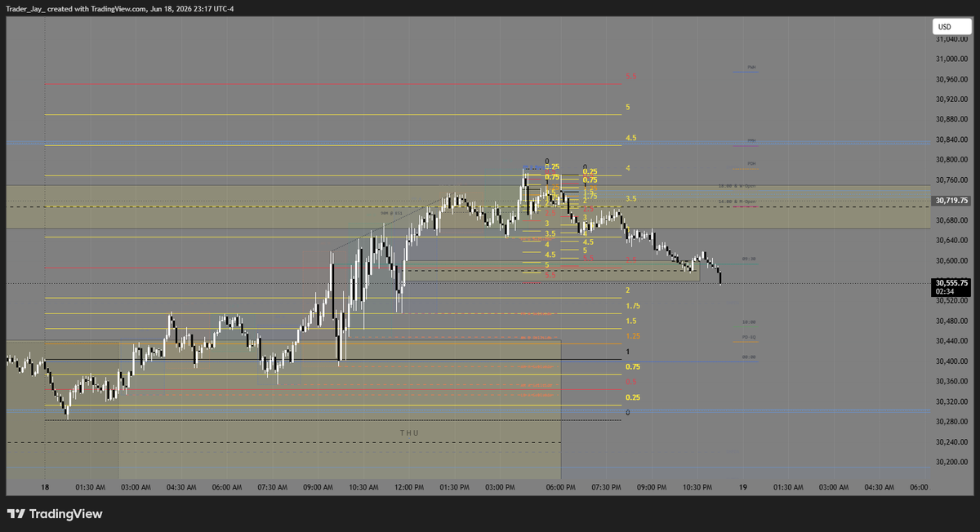Click the 30,480.00 price axis value
980x532 pixels.
tap(951, 321)
